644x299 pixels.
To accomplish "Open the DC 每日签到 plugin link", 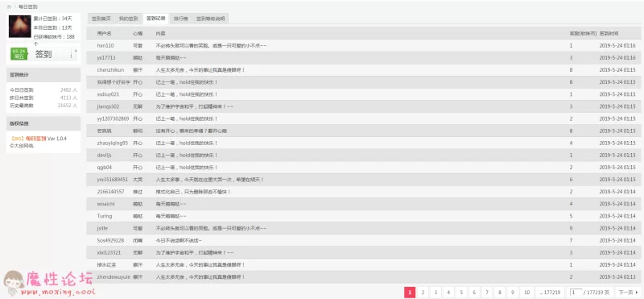I will coord(29,139).
